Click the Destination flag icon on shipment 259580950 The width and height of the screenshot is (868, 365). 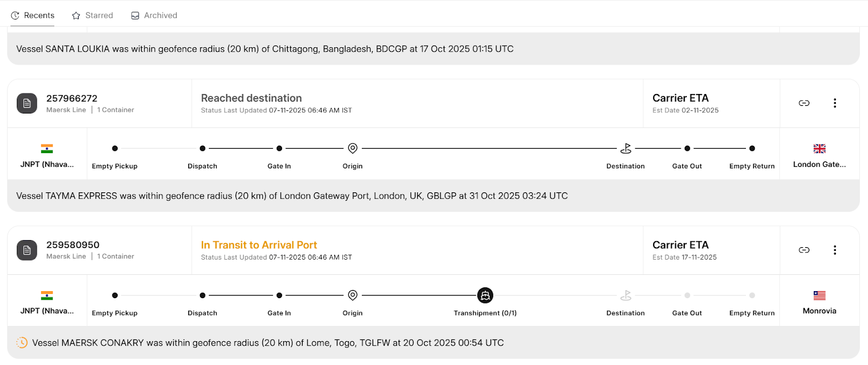click(x=625, y=295)
